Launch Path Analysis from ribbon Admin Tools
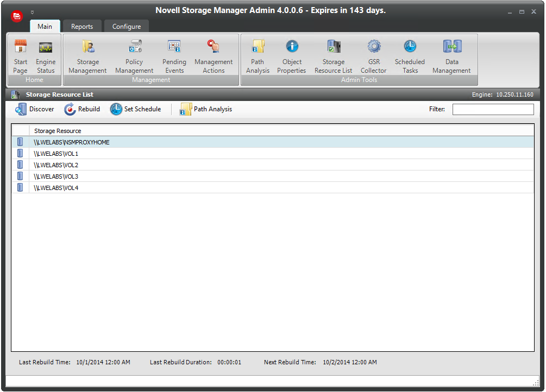This screenshot has width=546, height=392. [x=258, y=56]
